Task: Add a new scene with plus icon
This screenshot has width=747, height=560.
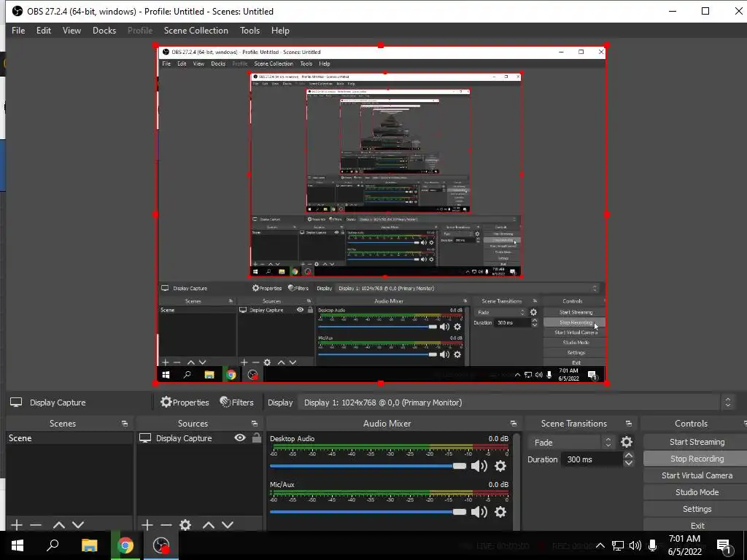Action: [x=17, y=525]
